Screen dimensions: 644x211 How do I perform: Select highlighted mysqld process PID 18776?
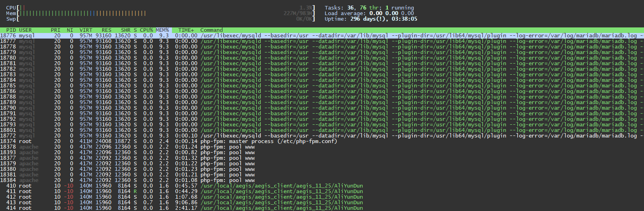[x=322, y=36]
